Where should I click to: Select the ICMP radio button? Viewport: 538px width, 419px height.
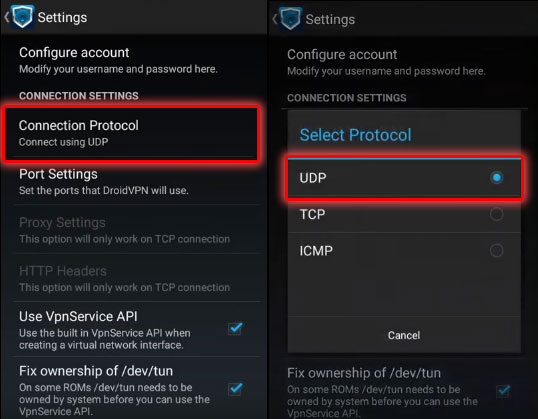[496, 251]
